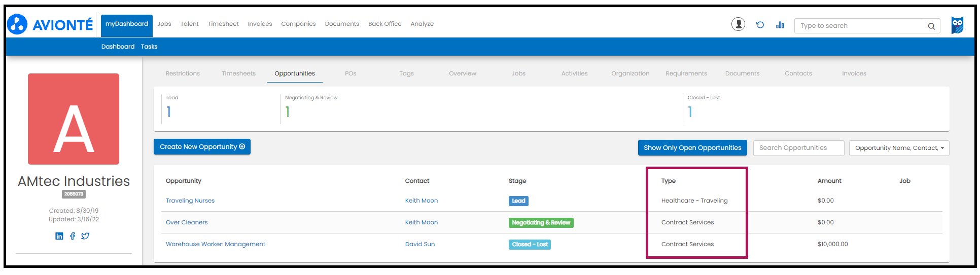Click the search magnifier icon
The image size is (980, 275).
(931, 26)
